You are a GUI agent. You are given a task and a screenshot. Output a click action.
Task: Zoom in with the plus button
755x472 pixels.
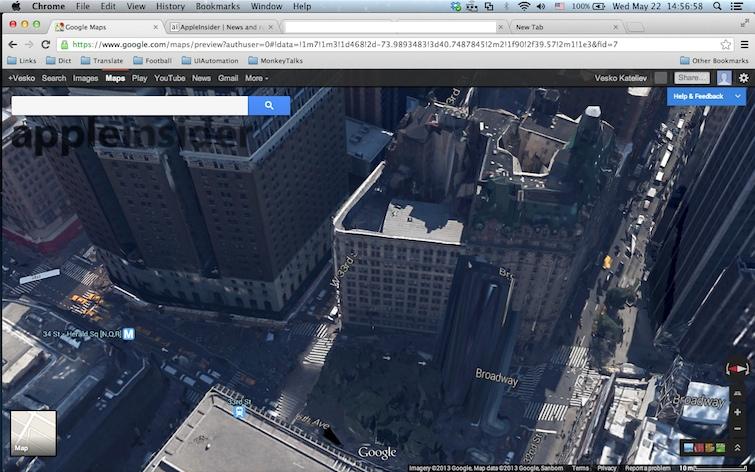[737, 412]
